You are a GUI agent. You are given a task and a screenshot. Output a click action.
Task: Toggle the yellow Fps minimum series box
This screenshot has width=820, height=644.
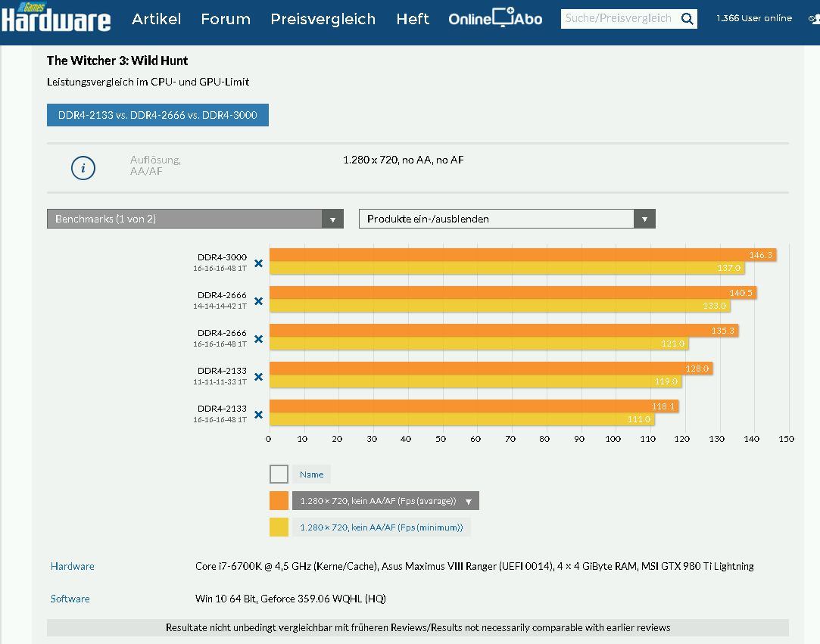(279, 527)
